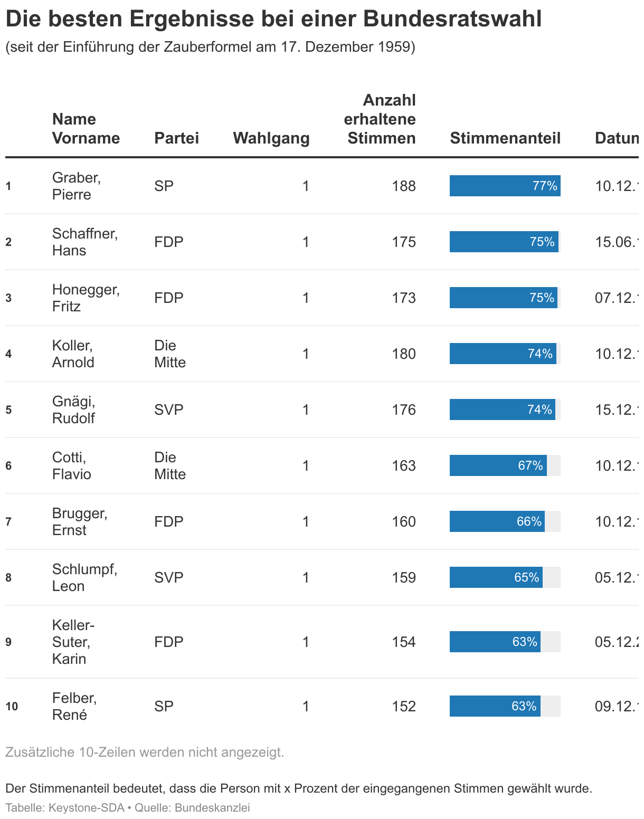Sort by the Partei column header
This screenshot has height=819, width=644.
[176, 138]
